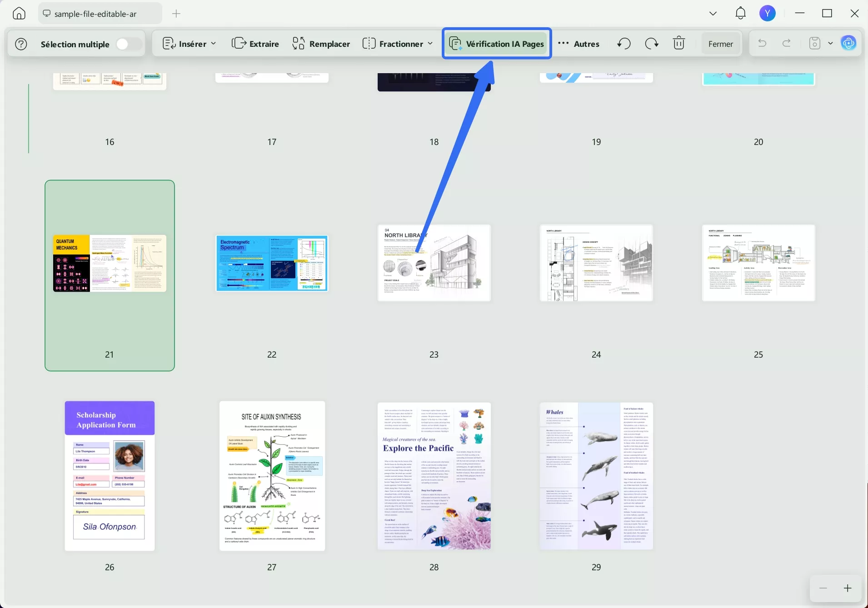Viewport: 868px width, 608px height.
Task: Select page 25 thumbnail
Action: click(x=758, y=263)
